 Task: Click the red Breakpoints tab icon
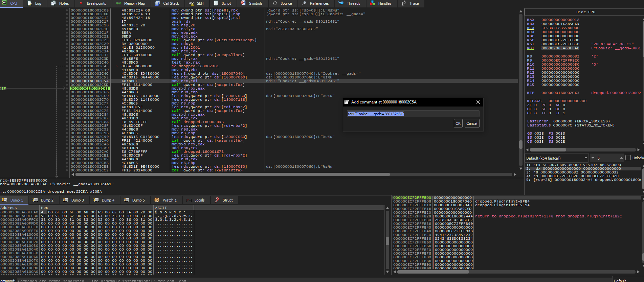click(x=81, y=3)
